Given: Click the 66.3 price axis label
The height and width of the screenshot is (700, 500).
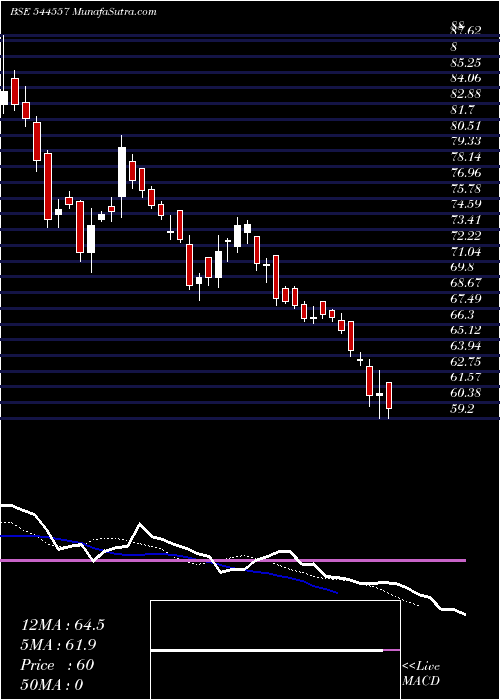Looking at the screenshot, I should tap(462, 315).
